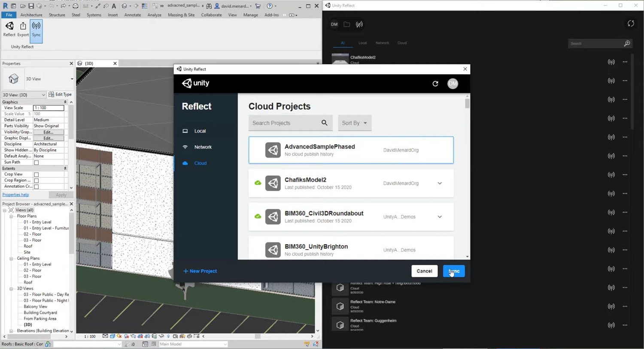The image size is (644, 349).
Task: Toggle the Annotation Crop checkbox
Action: [36, 187]
